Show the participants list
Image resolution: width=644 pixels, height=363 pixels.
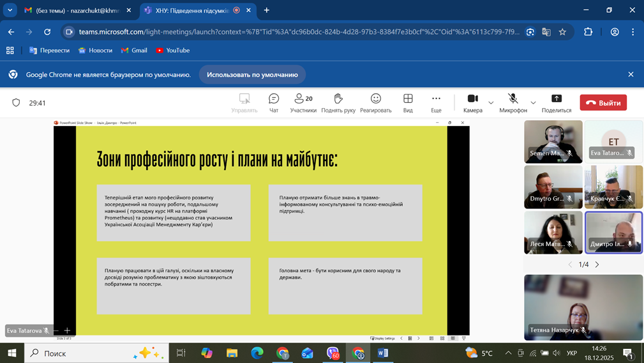tap(303, 102)
